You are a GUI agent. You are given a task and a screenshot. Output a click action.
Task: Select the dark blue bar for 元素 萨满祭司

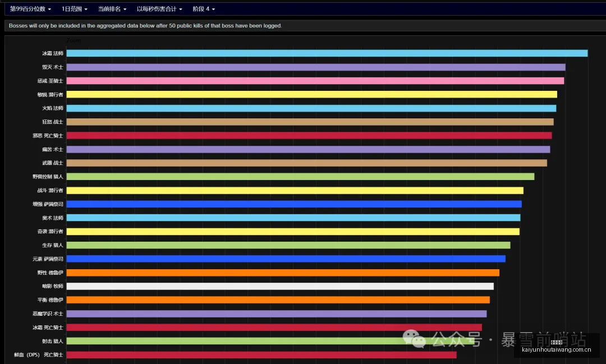286,259
